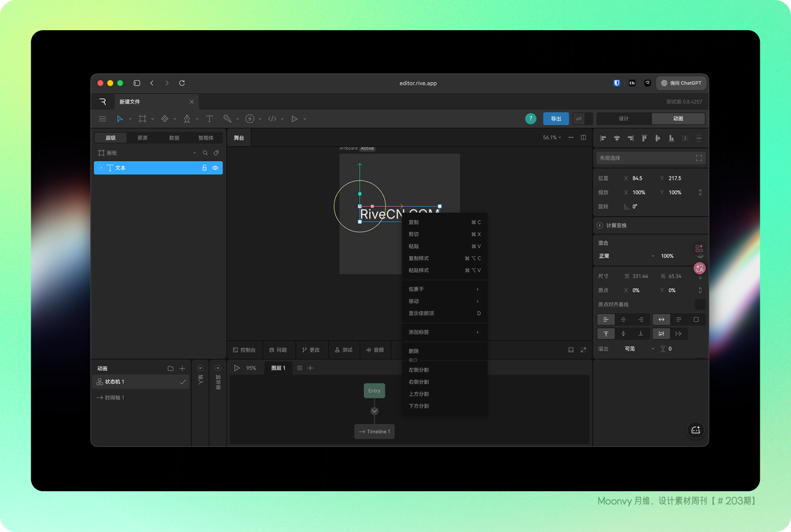Open the 正常 blend mode dropdown

(626, 256)
